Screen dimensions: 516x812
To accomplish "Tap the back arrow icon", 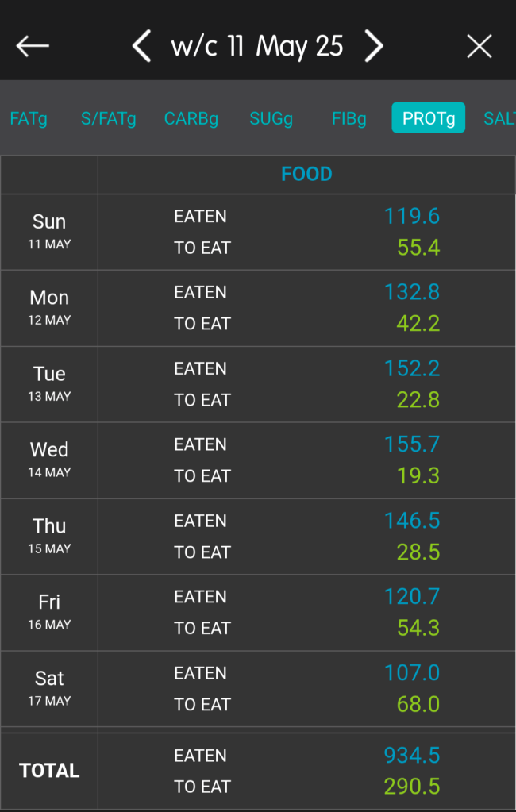I will pos(33,46).
